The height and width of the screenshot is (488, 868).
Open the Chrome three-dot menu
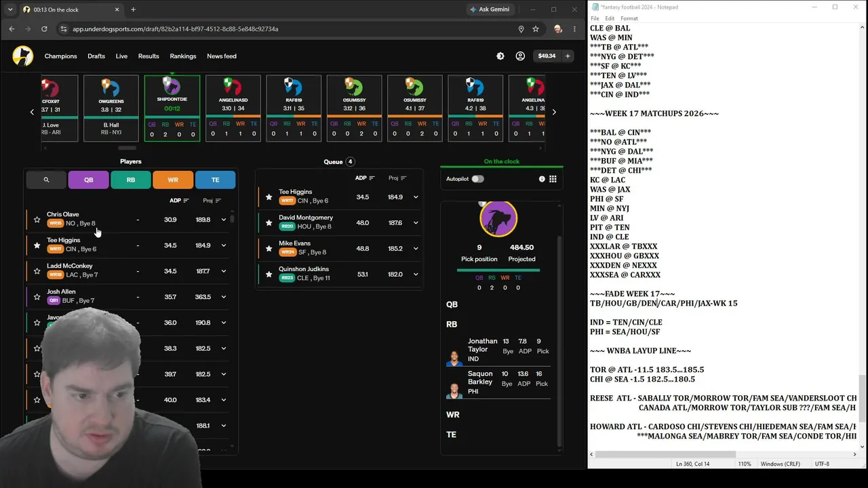click(x=574, y=29)
